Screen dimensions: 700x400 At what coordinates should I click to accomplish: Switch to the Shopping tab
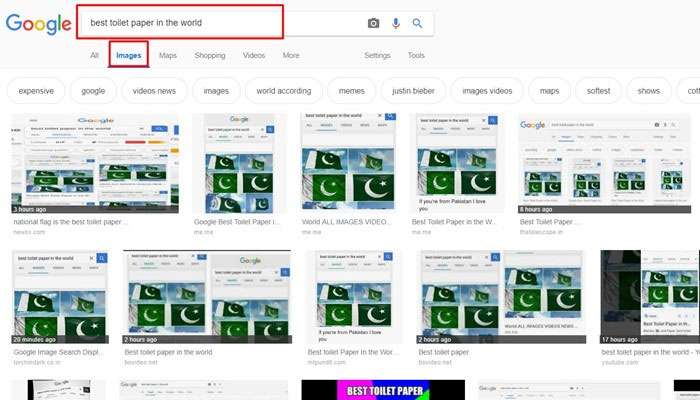[x=210, y=55]
